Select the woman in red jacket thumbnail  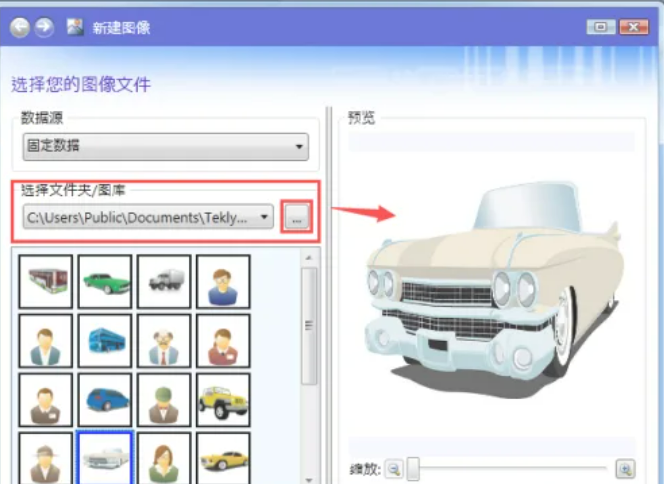(x=224, y=341)
